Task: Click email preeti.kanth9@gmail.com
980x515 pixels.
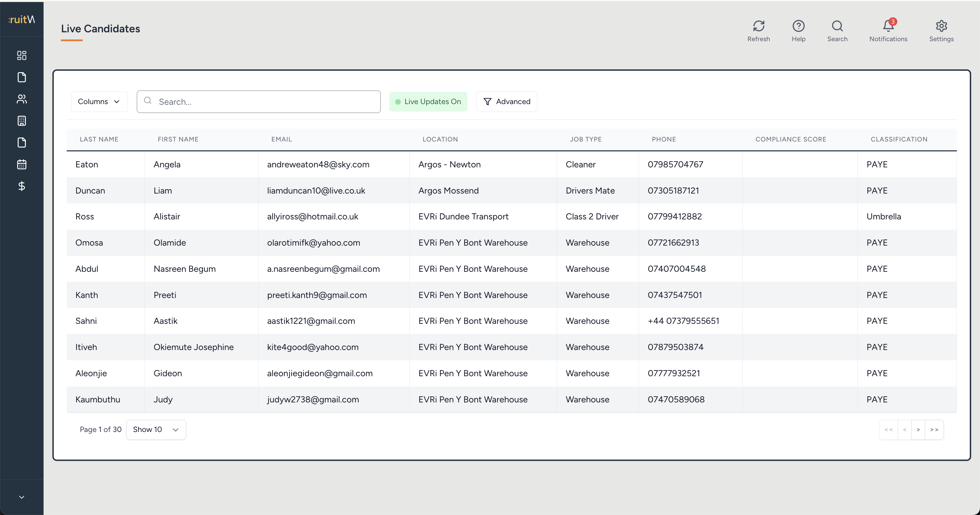Action: point(317,295)
